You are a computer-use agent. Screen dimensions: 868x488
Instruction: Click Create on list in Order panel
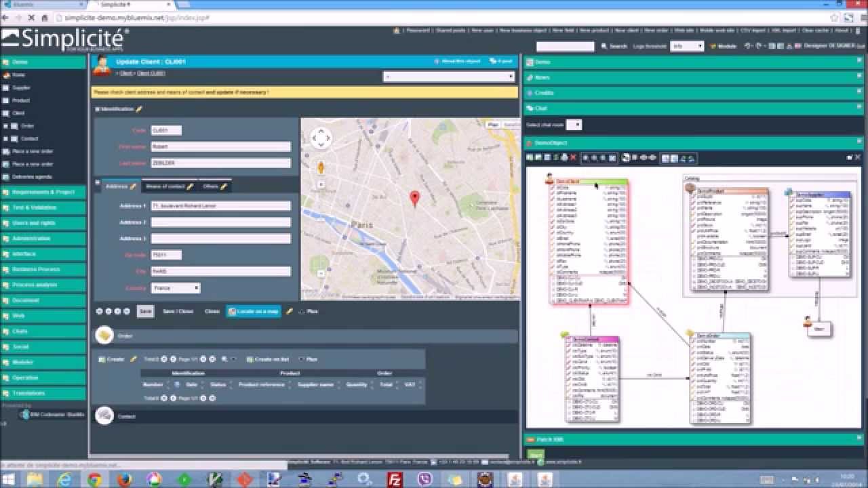point(267,359)
